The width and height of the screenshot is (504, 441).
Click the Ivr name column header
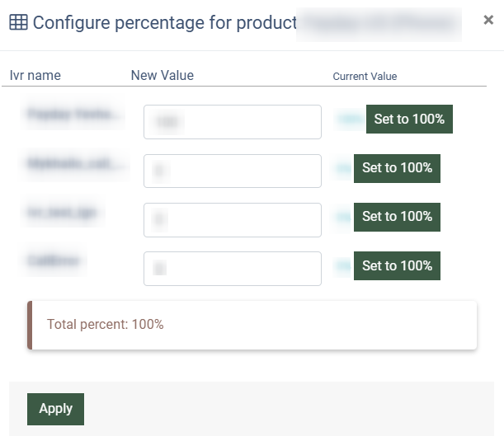click(x=35, y=76)
